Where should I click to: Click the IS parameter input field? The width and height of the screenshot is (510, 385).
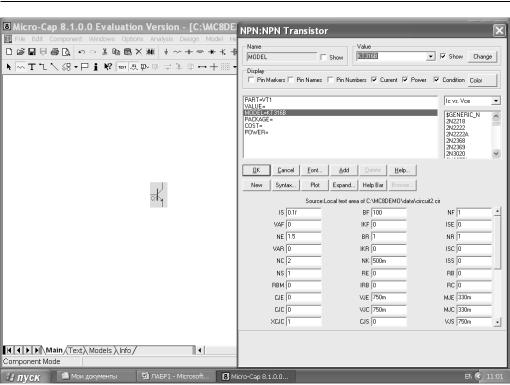click(x=304, y=212)
